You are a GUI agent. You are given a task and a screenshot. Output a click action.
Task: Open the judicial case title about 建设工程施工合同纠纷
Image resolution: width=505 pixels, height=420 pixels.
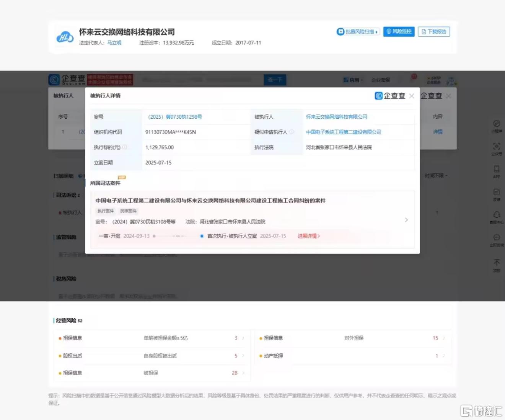210,201
